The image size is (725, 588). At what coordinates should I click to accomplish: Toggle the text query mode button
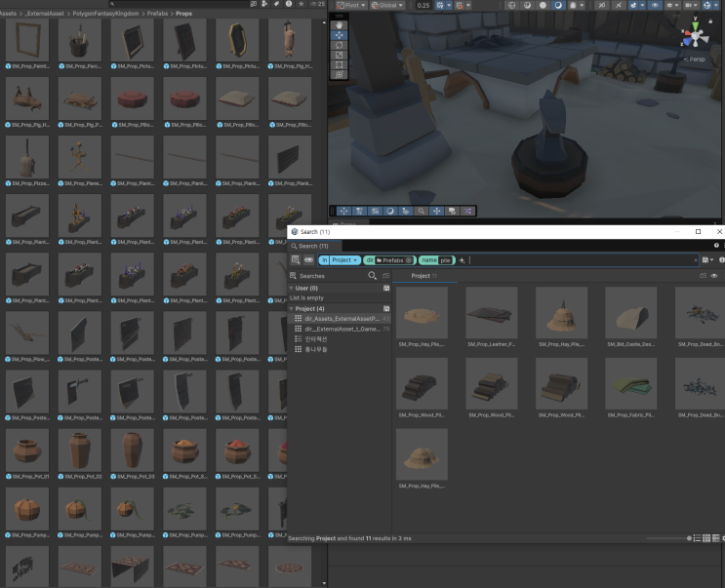point(308,260)
